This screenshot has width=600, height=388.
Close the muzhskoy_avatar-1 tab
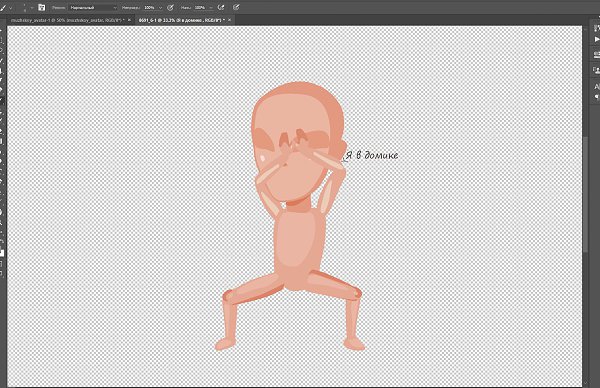(x=129, y=20)
